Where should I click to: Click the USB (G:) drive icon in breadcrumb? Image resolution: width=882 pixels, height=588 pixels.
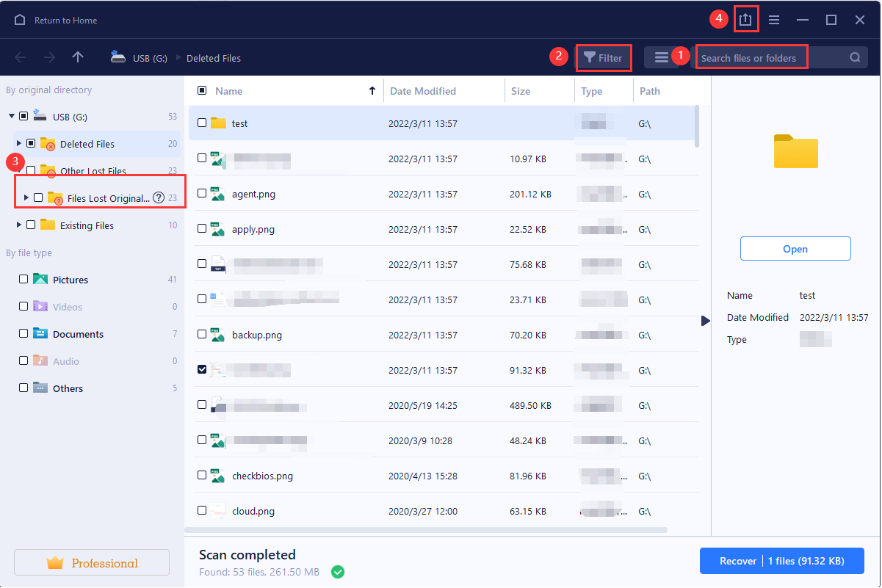tap(118, 57)
